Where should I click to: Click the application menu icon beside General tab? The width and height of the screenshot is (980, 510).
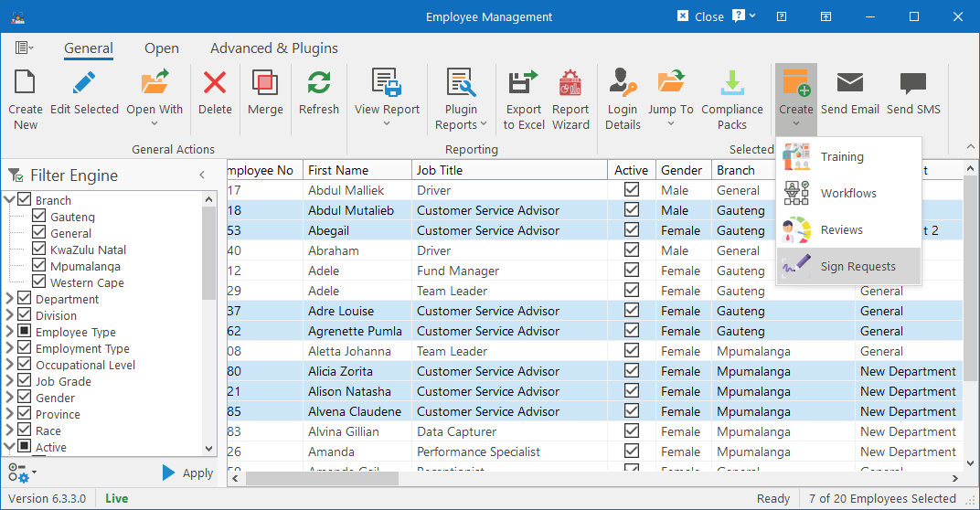tap(24, 48)
